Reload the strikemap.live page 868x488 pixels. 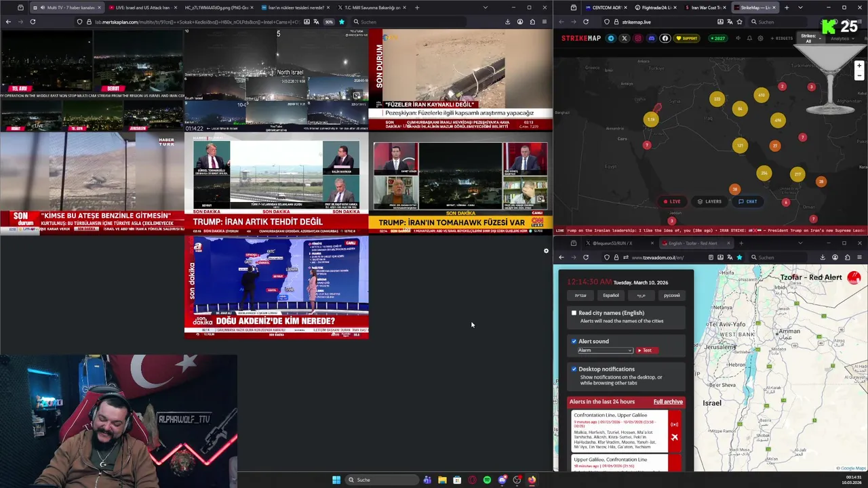[586, 22]
